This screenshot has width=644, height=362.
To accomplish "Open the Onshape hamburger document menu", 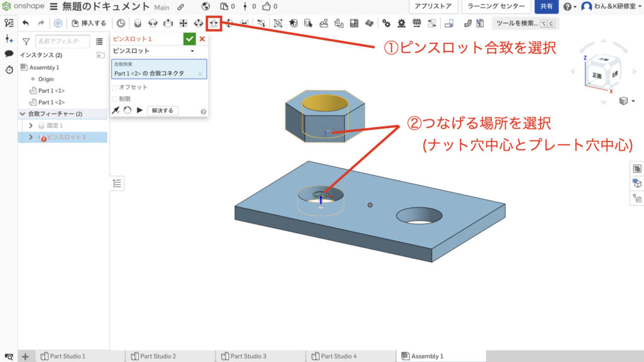I will (x=54, y=6).
